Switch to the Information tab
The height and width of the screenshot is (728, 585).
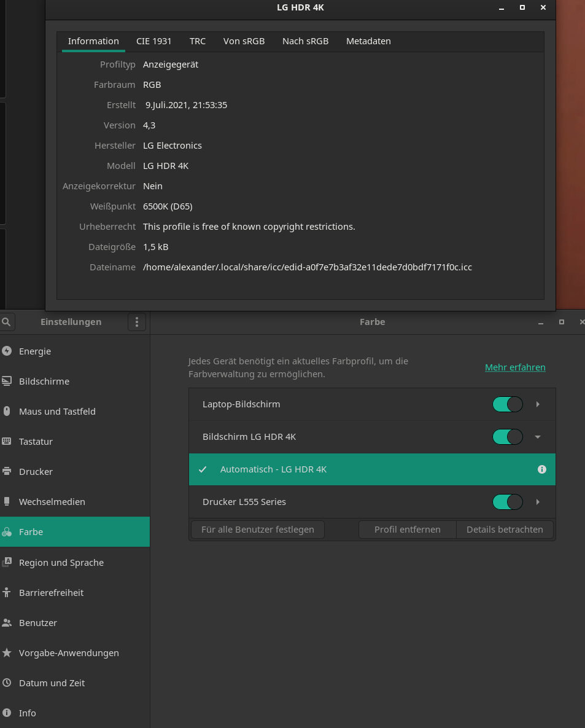pyautogui.click(x=93, y=41)
